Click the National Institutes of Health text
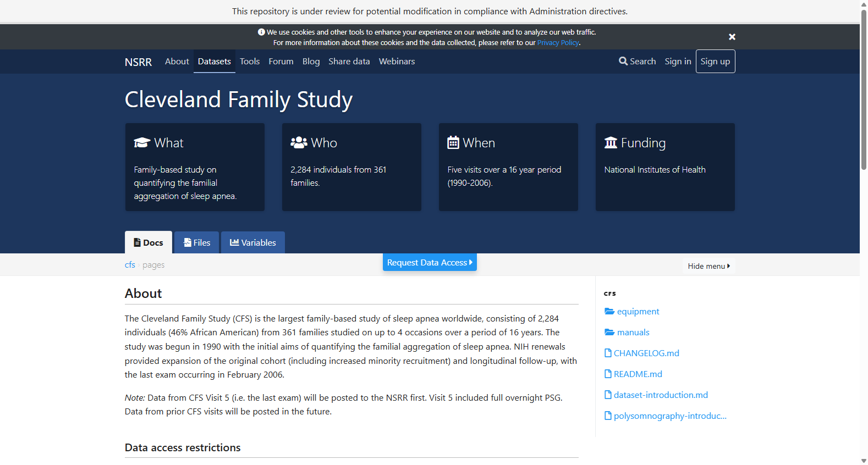Viewport: 868px width, 465px height. tap(655, 170)
